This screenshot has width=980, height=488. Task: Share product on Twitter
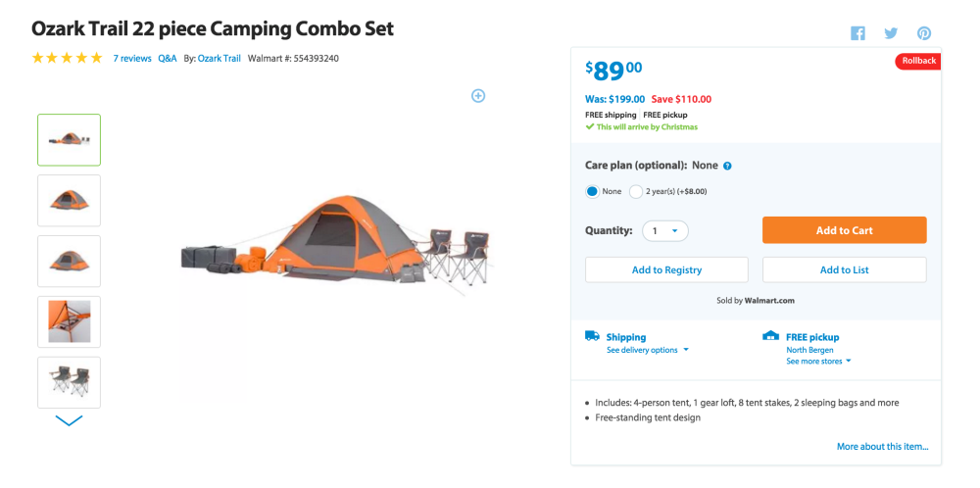pyautogui.click(x=891, y=33)
